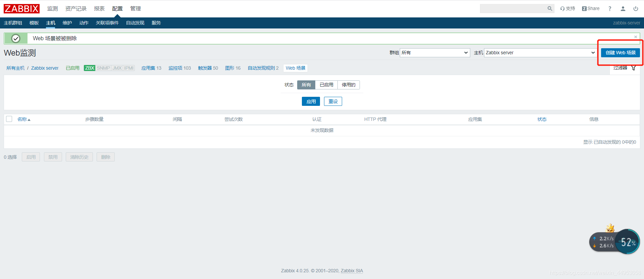Go to 自动发现 submenu

(135, 23)
